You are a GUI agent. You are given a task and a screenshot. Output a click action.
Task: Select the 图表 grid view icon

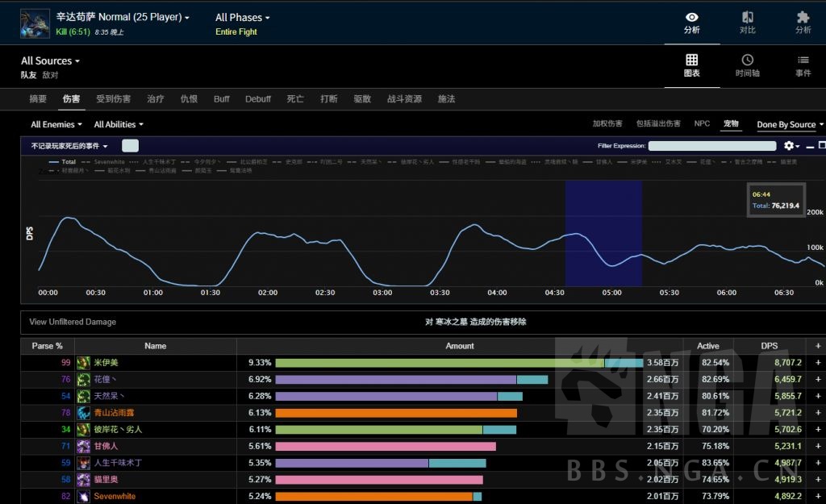point(691,65)
